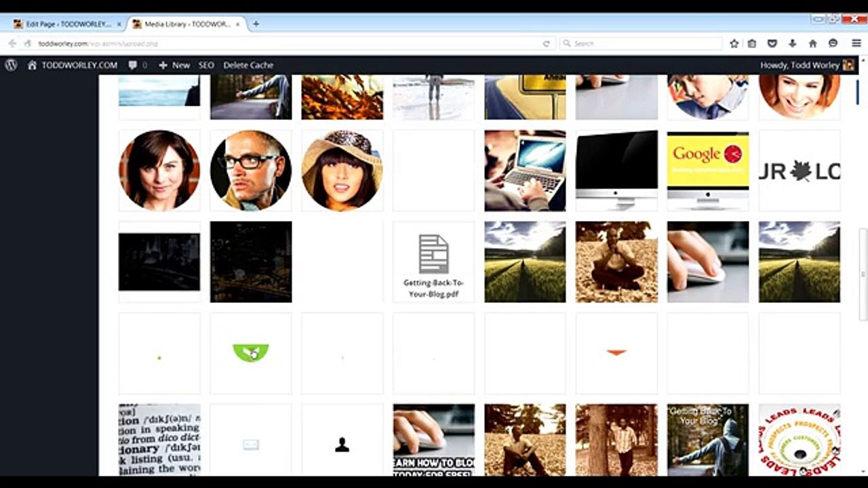Select the yellow road sign image

pyautogui.click(x=525, y=97)
